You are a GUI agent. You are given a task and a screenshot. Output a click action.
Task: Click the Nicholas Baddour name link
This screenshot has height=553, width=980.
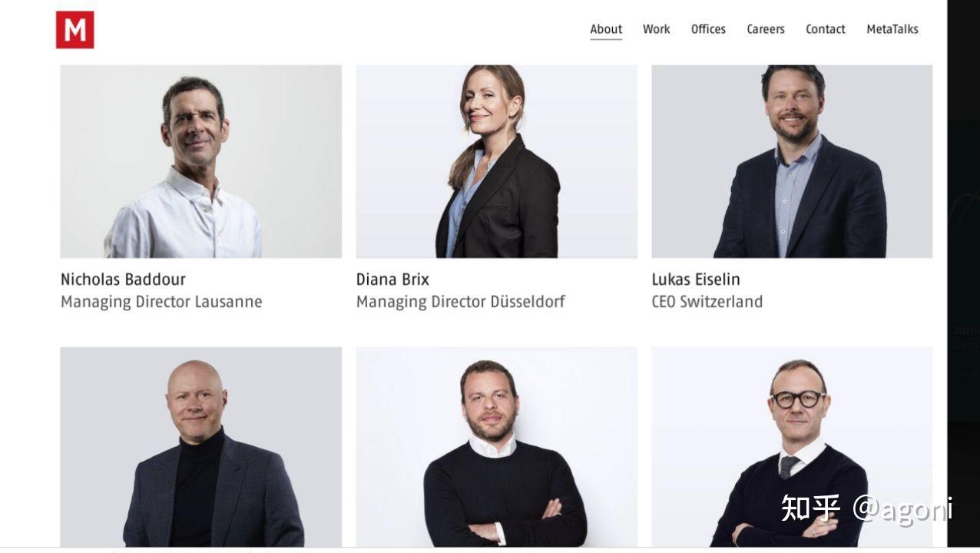coord(123,280)
